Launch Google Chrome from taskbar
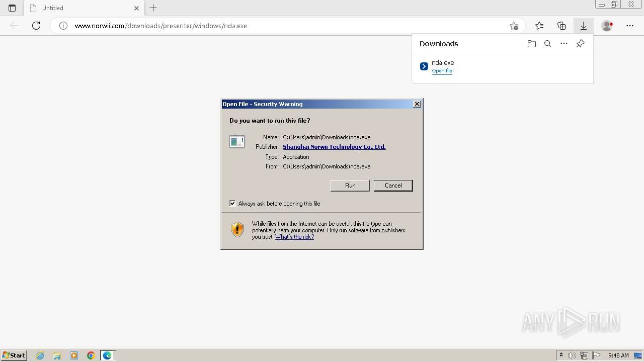Image resolution: width=644 pixels, height=362 pixels. click(x=91, y=355)
